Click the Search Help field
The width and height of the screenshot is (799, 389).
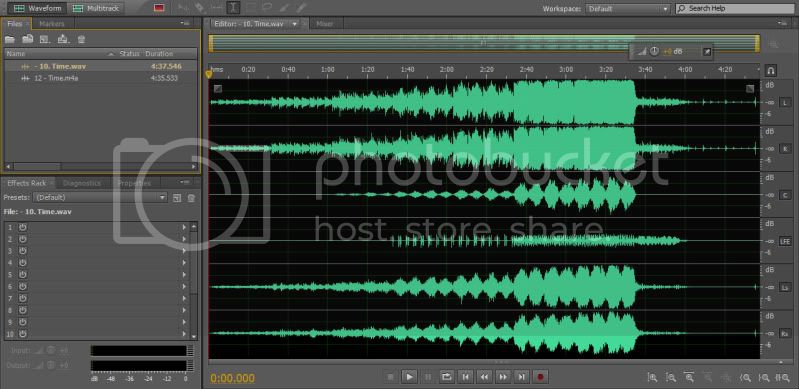[735, 9]
